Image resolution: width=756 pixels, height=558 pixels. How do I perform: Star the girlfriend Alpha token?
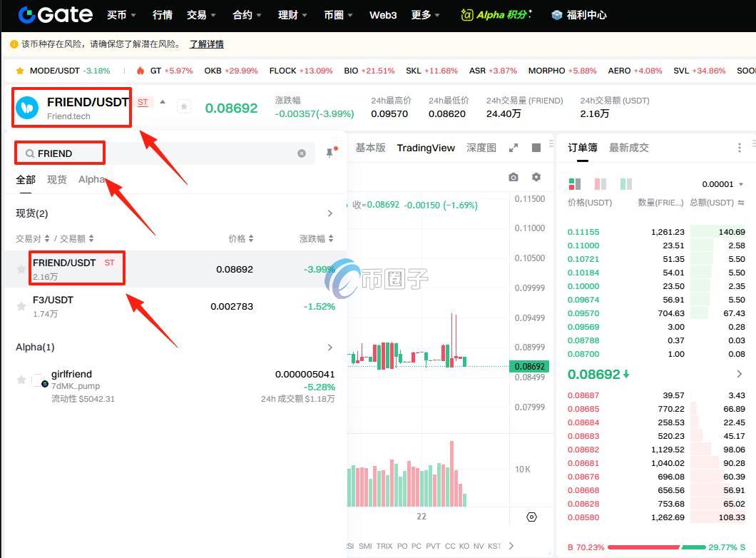[x=21, y=379]
